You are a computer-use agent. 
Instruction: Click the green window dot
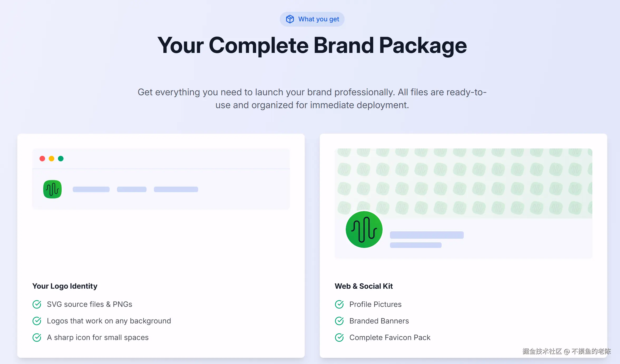coord(61,158)
